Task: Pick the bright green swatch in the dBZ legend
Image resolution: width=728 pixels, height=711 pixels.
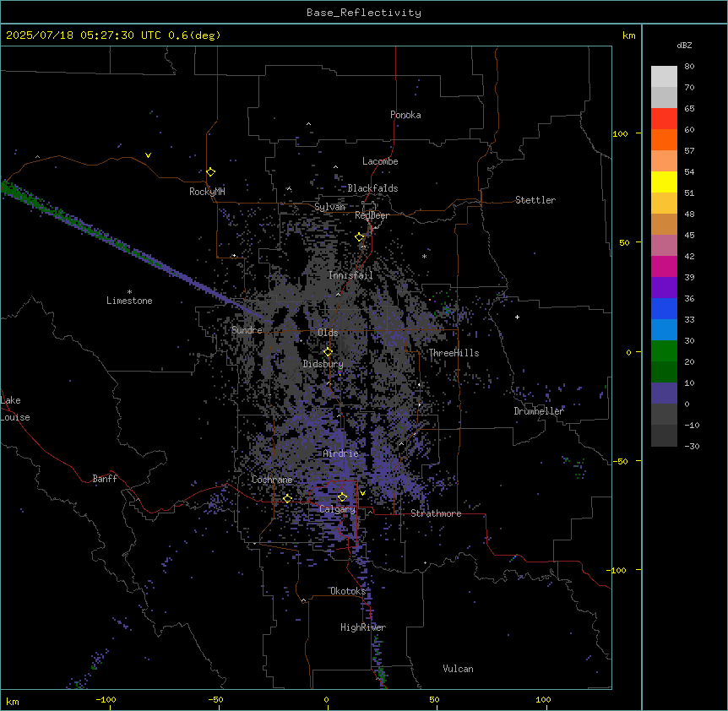Action: click(x=664, y=351)
